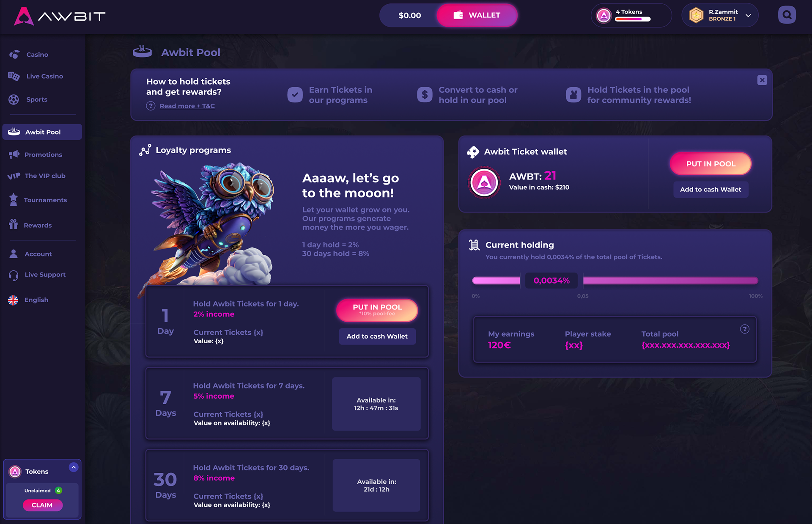The height and width of the screenshot is (524, 812).
Task: Open the Promotions megaphone item
Action: click(x=35, y=154)
